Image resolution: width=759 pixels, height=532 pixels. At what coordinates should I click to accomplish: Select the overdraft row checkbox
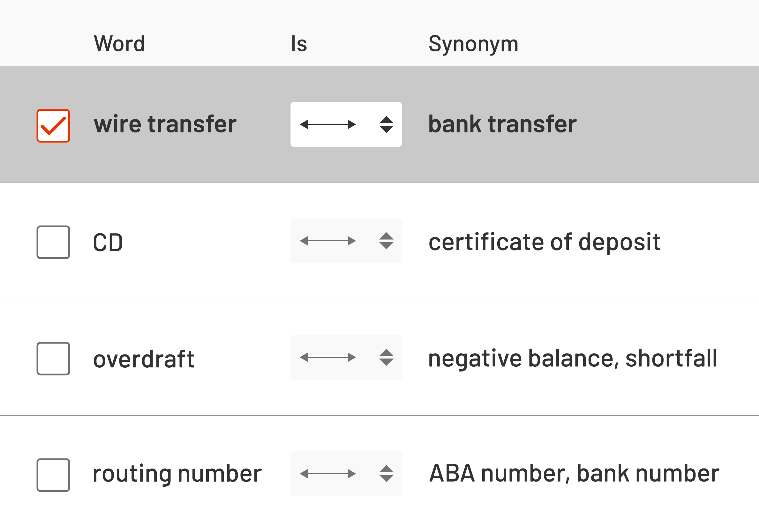coord(53,358)
